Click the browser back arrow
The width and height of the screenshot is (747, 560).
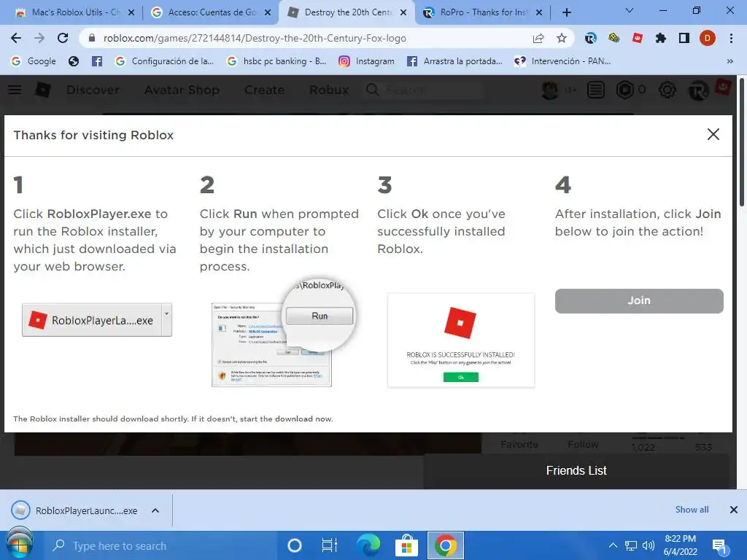(x=16, y=38)
